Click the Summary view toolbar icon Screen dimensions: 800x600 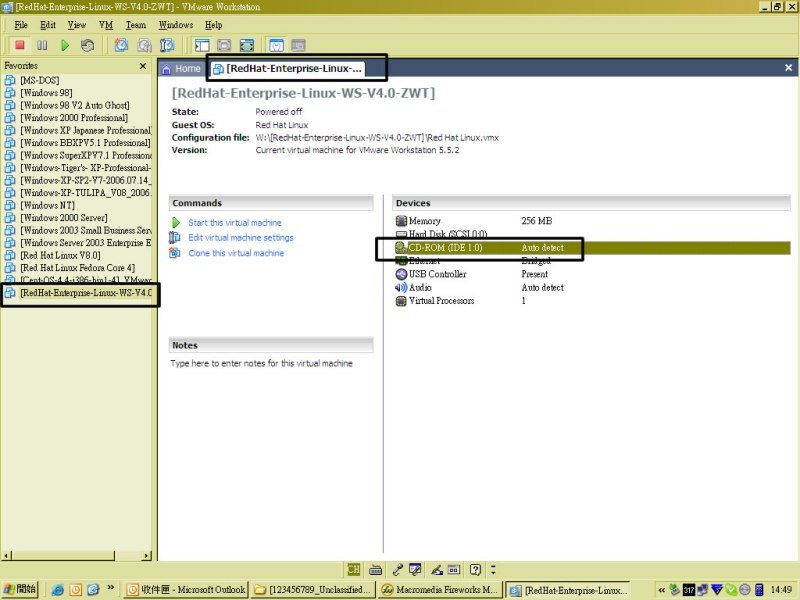click(276, 45)
